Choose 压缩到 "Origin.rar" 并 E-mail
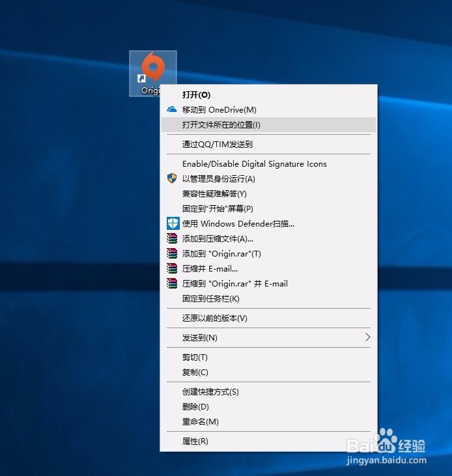Viewport: 452px width, 476px height. (x=268, y=283)
